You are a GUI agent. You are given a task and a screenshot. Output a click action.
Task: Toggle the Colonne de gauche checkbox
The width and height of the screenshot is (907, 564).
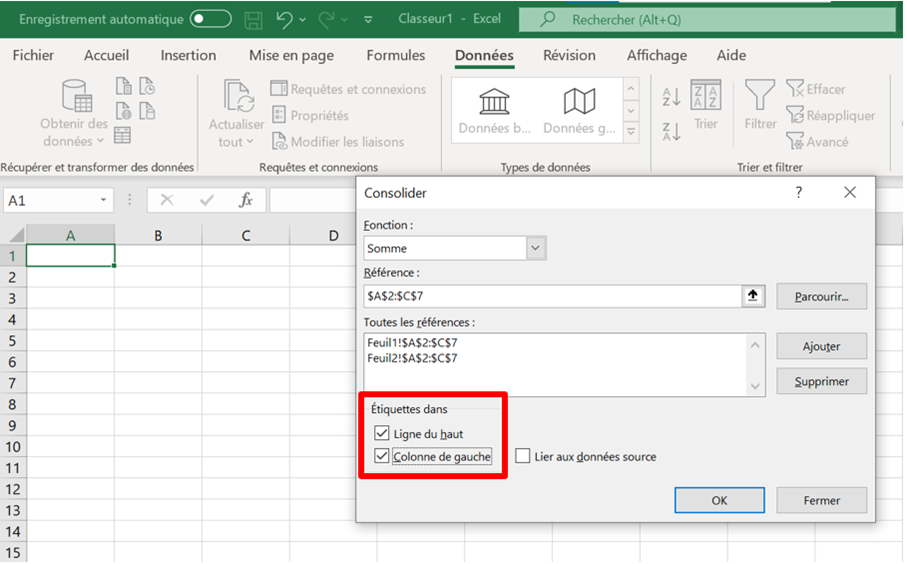(381, 456)
